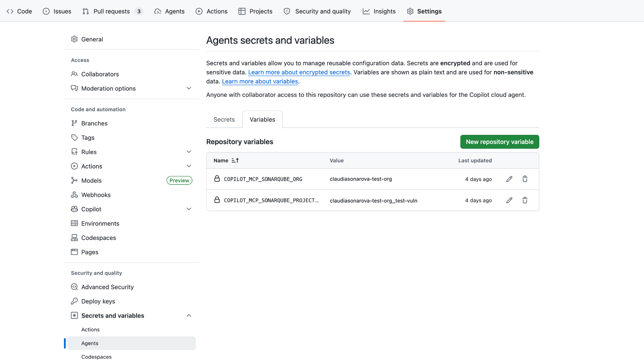Sort variables by Name sort icon
The width and height of the screenshot is (644, 364).
click(235, 161)
